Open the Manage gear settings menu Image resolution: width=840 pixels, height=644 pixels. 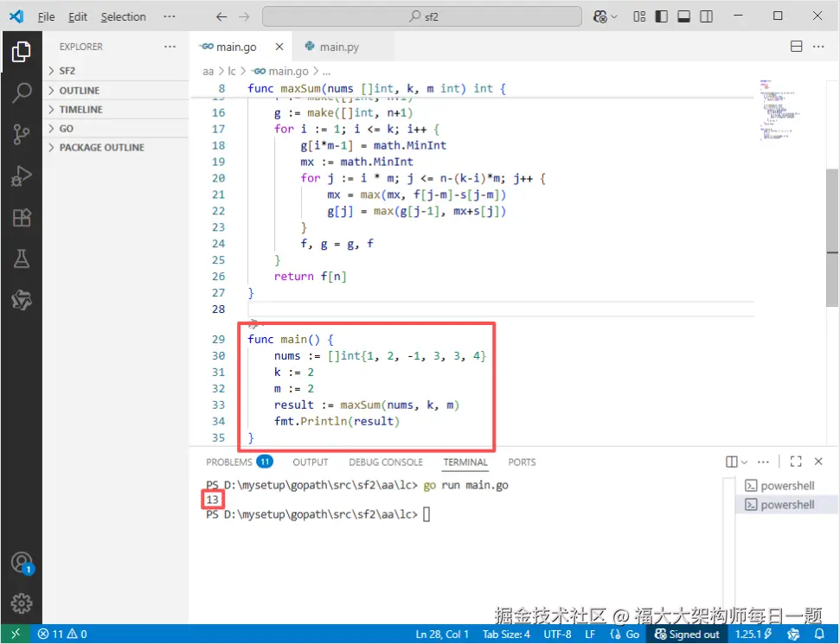[x=22, y=603]
